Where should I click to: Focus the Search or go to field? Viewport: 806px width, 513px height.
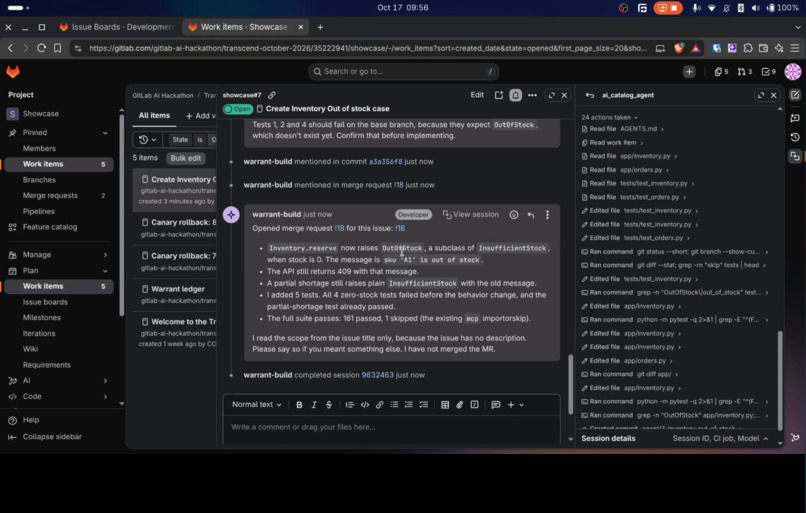(404, 72)
